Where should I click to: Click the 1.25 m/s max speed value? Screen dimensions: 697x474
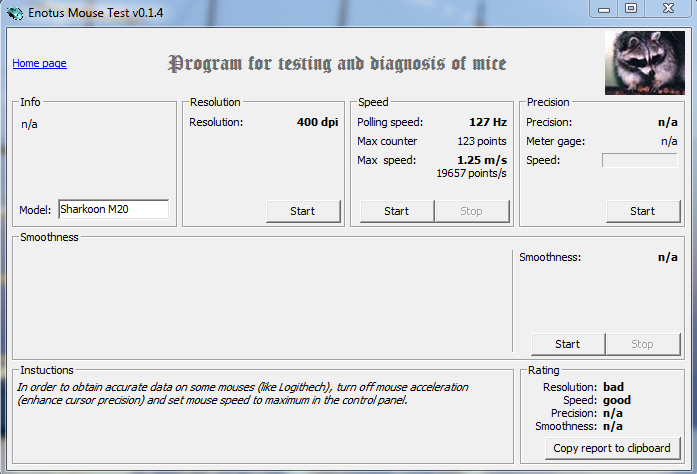pyautogui.click(x=482, y=160)
